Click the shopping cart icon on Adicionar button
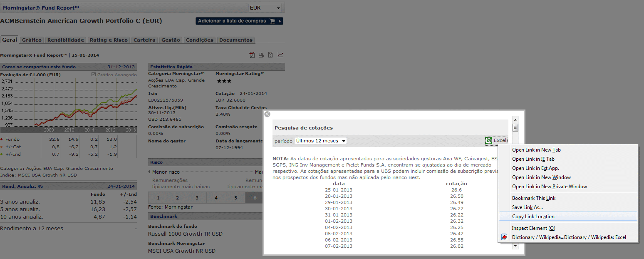This screenshot has height=259, width=644. 272,21
